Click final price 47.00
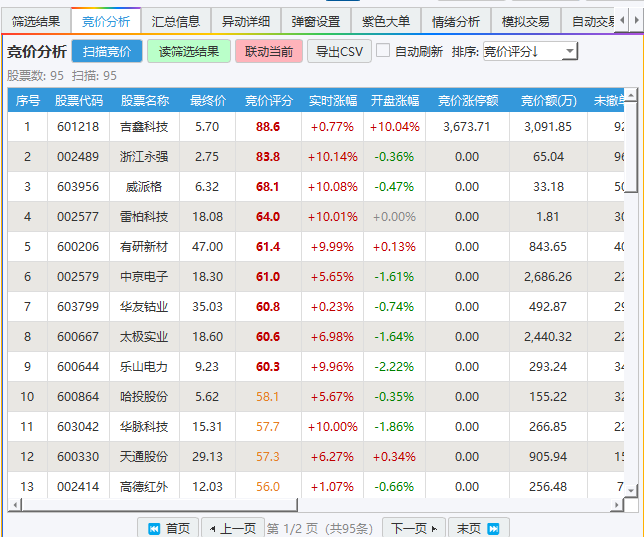This screenshot has height=537, width=644. [x=207, y=247]
